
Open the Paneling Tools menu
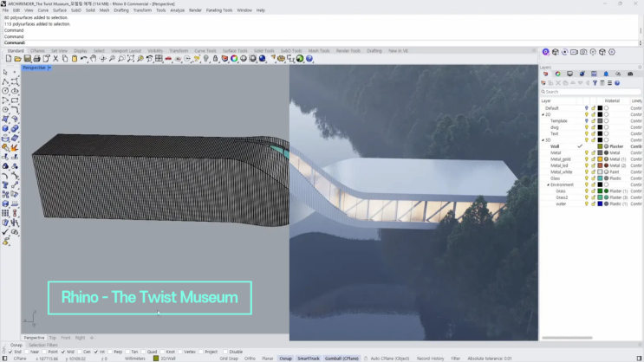coord(219,10)
